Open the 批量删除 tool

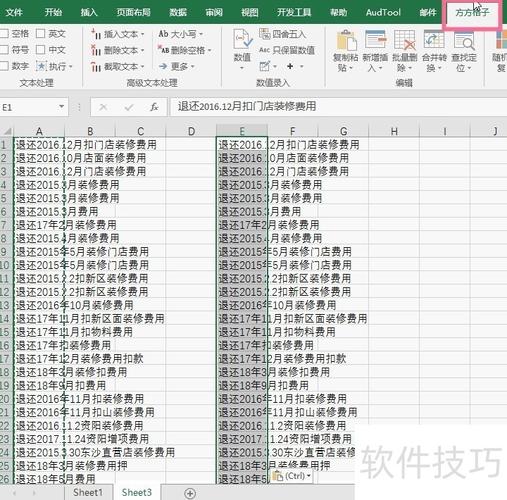[x=405, y=51]
